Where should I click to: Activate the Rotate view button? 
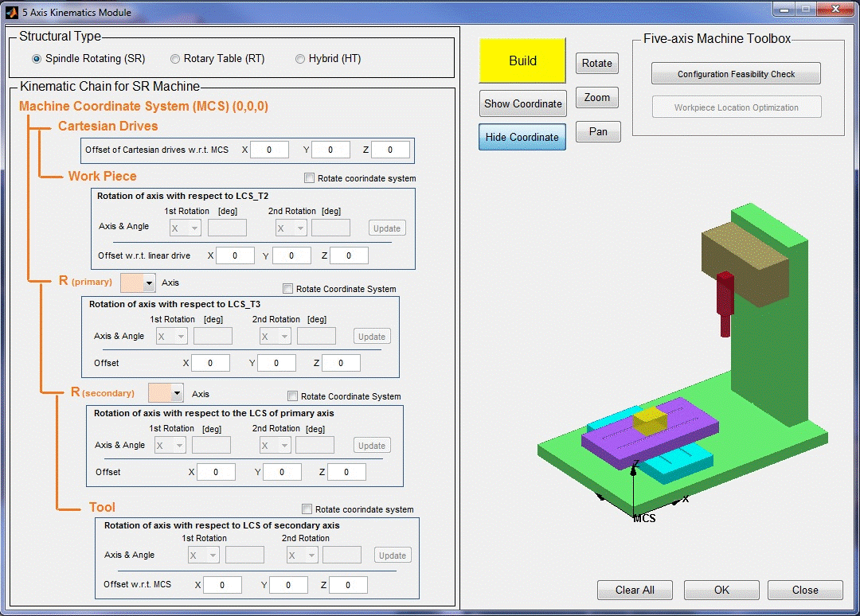click(x=597, y=63)
